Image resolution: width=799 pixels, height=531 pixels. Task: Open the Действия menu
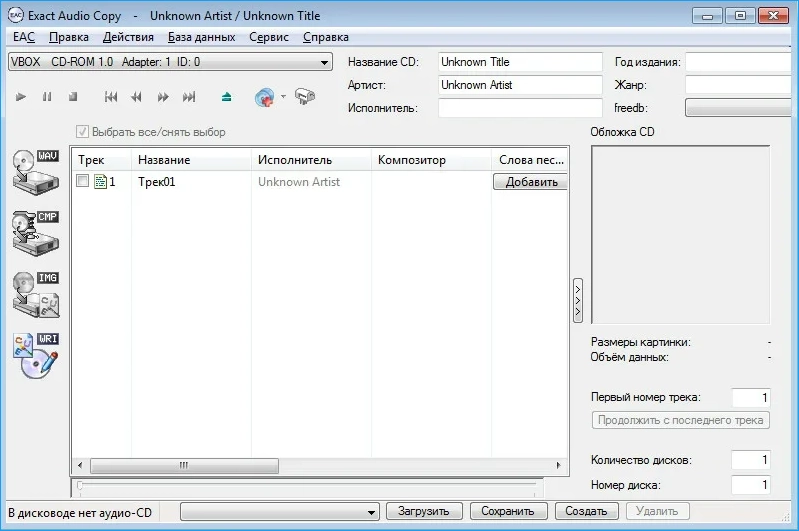(x=128, y=37)
